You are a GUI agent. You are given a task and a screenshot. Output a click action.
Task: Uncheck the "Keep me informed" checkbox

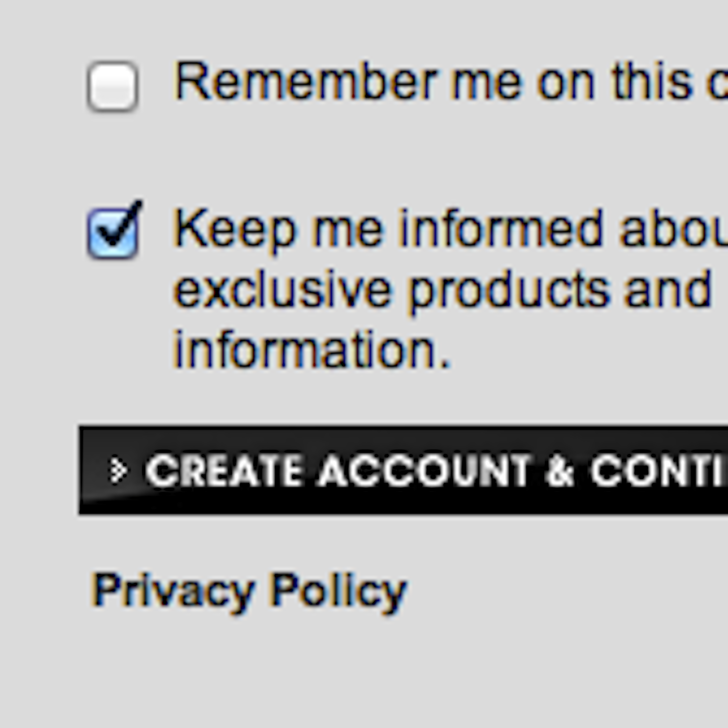(x=113, y=233)
